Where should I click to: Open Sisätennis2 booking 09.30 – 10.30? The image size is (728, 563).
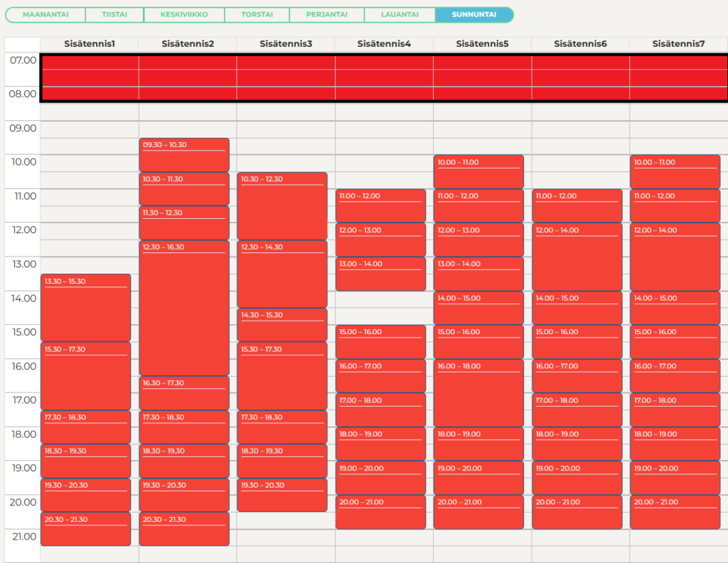[184, 155]
